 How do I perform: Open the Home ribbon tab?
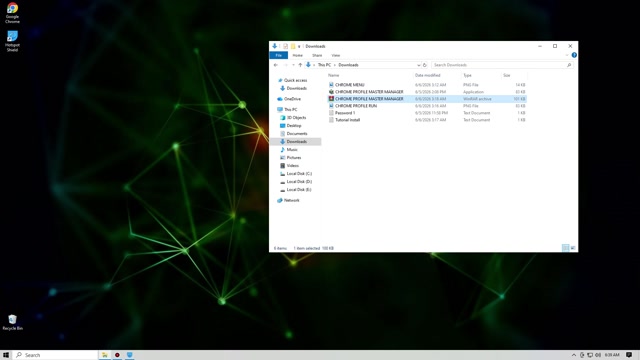point(298,55)
